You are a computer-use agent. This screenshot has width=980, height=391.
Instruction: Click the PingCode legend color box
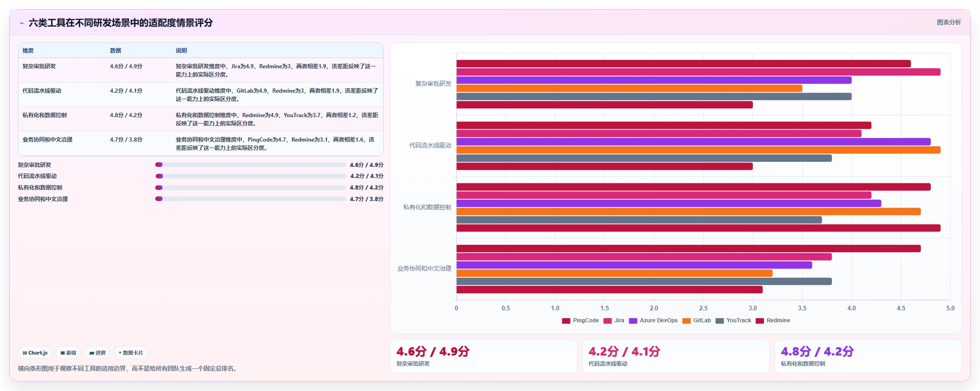click(x=566, y=321)
